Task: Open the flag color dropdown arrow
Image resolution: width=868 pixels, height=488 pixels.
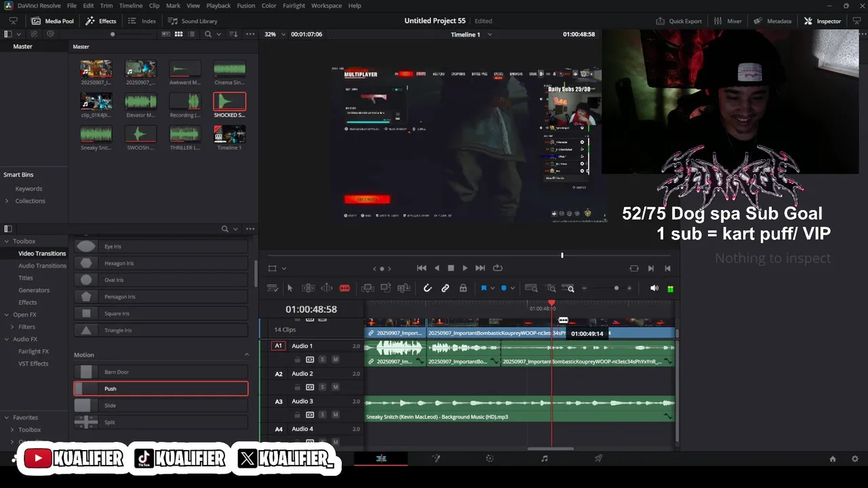Action: 492,288
